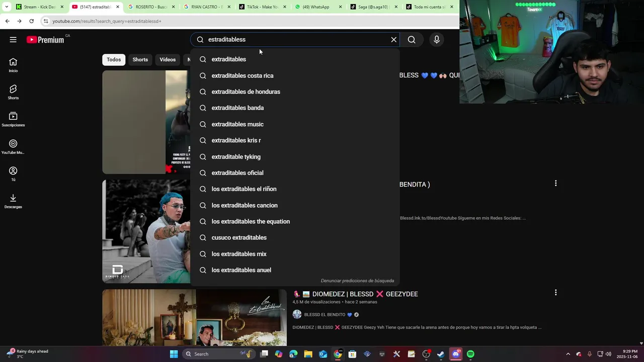644x362 pixels.
Task: Start voice search with the microphone
Action: (437, 40)
